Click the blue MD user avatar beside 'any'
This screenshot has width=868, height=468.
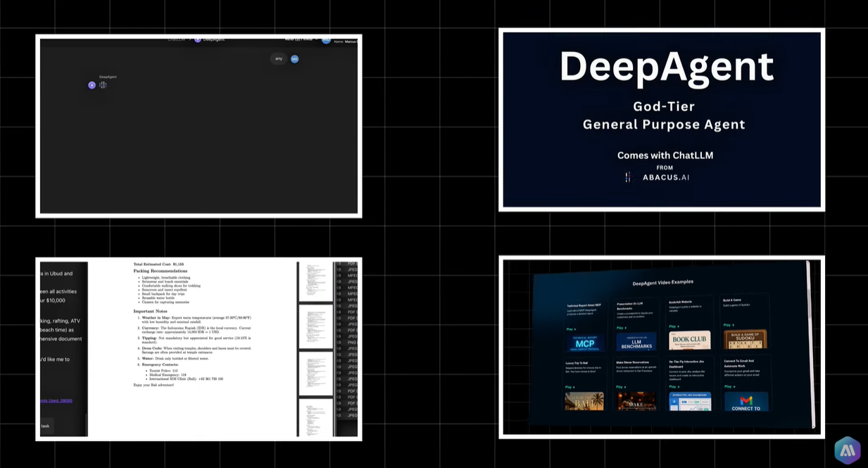pyautogui.click(x=294, y=59)
